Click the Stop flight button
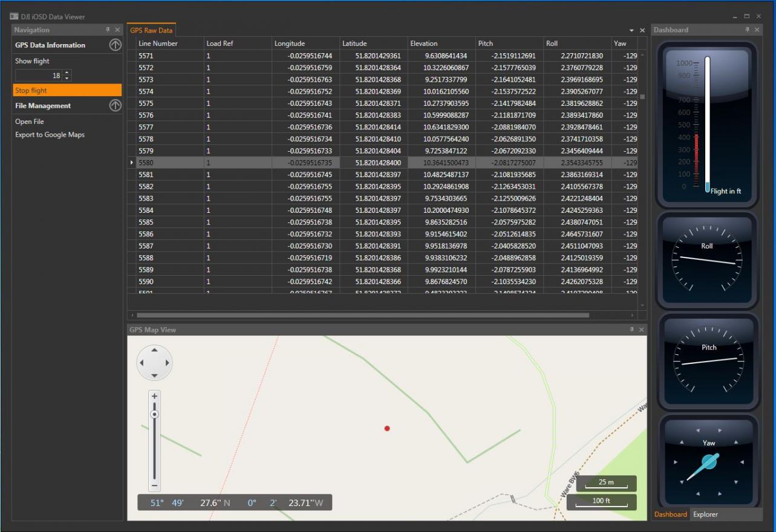776x532 pixels. pos(67,91)
